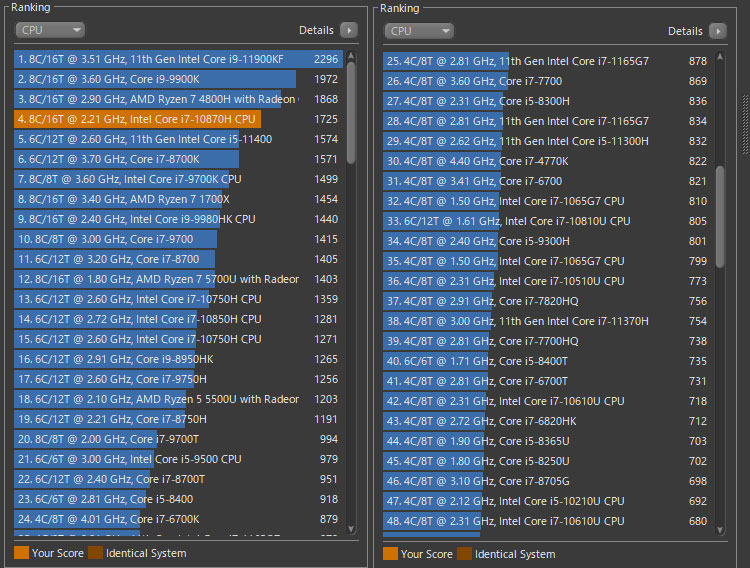Viewport: 750px width, 568px height.
Task: Click the orange Your Score swatch in left panel
Action: click(22, 553)
